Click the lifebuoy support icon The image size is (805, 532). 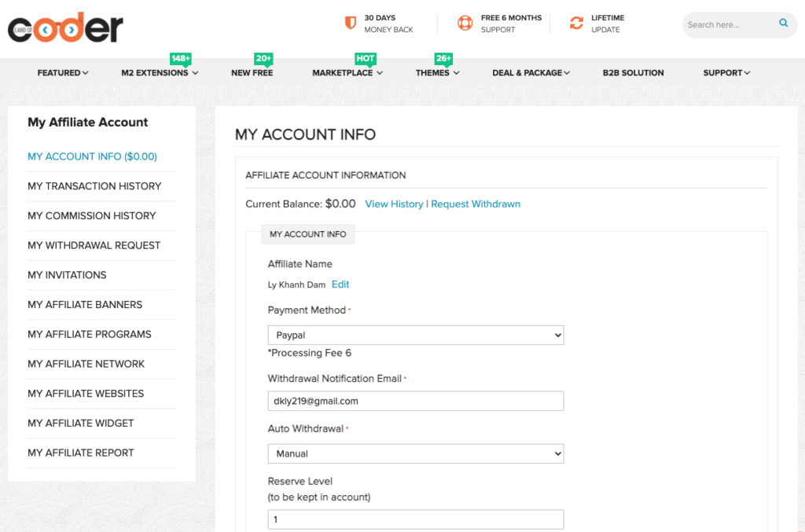click(465, 24)
